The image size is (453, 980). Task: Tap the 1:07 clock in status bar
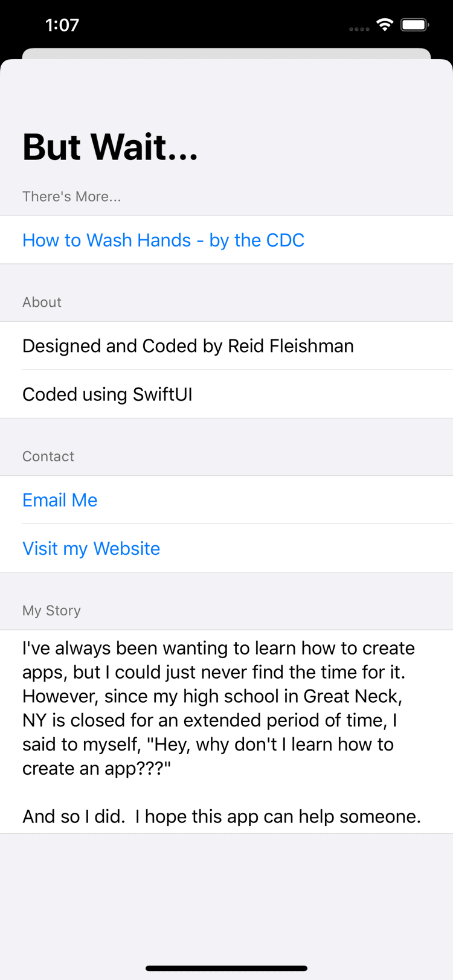click(x=62, y=25)
